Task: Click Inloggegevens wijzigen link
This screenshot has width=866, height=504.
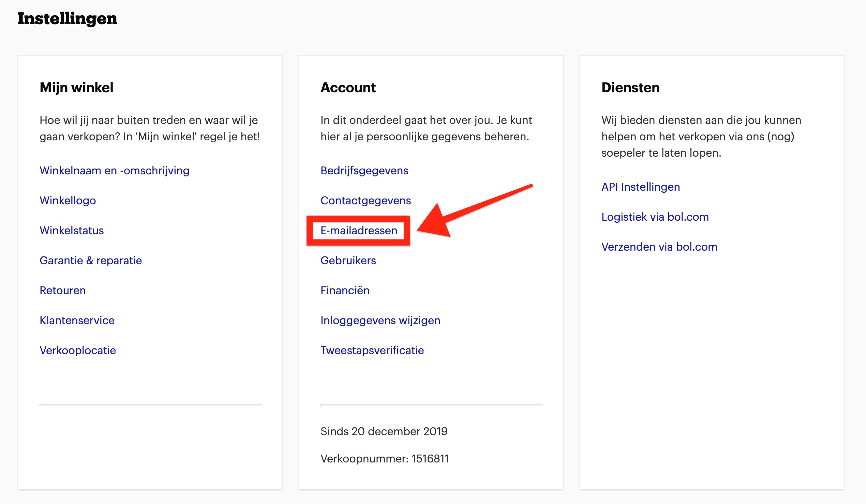Action: pyautogui.click(x=380, y=320)
